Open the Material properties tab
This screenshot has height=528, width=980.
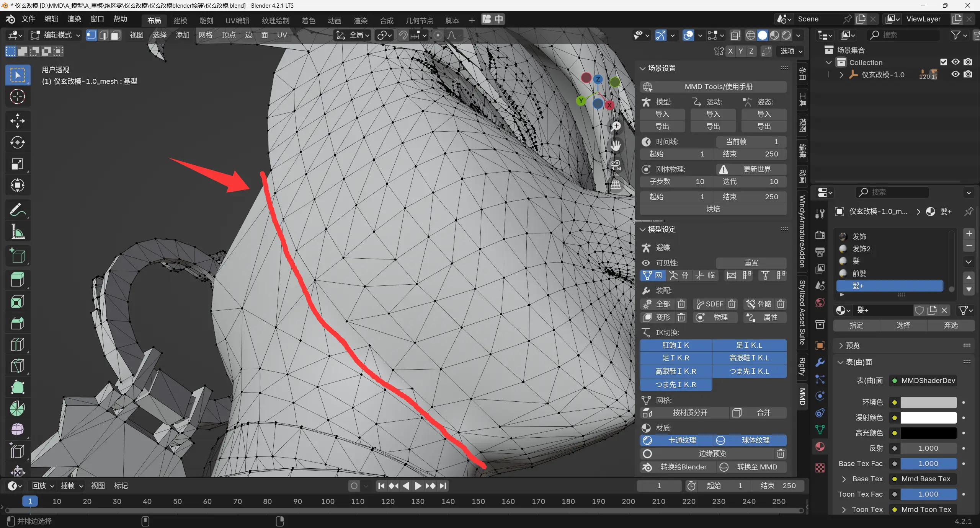pos(820,447)
